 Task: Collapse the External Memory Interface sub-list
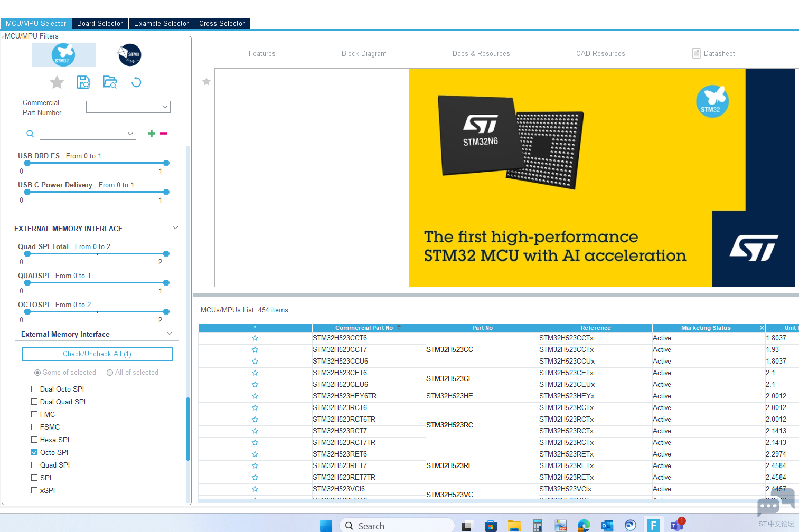pyautogui.click(x=170, y=334)
